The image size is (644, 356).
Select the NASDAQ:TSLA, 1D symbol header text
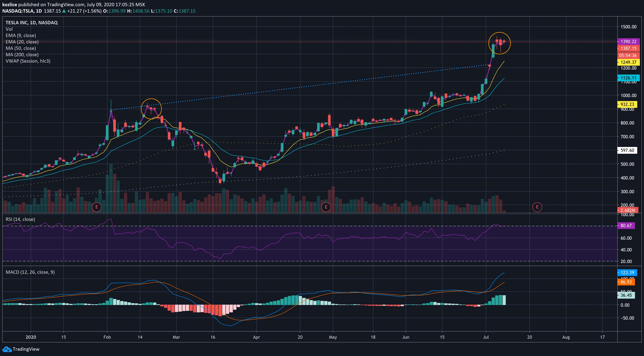coord(22,11)
